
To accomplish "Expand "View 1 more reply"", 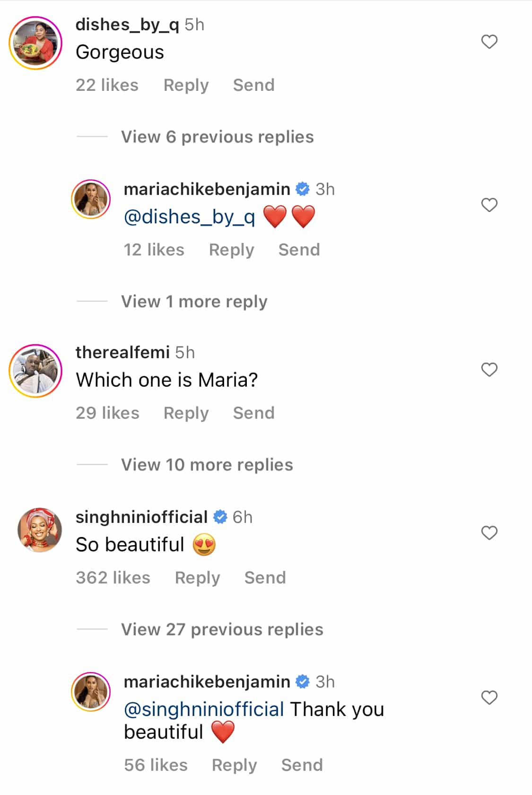I will [194, 301].
